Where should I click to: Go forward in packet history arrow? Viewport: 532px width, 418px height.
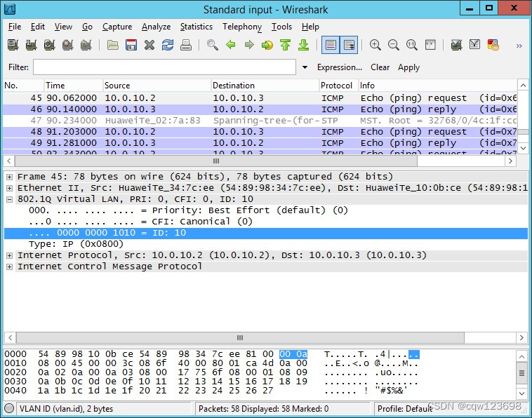pos(249,45)
